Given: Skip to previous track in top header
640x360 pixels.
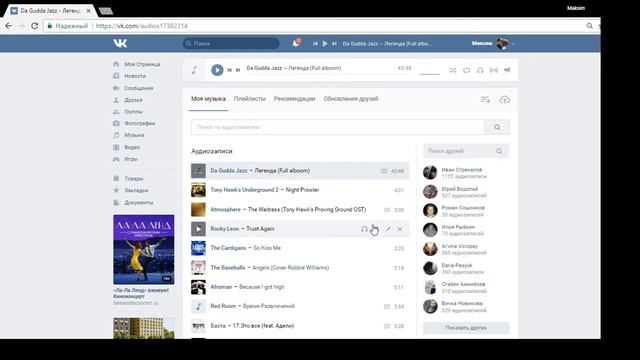Looking at the screenshot, I should click(x=315, y=44).
